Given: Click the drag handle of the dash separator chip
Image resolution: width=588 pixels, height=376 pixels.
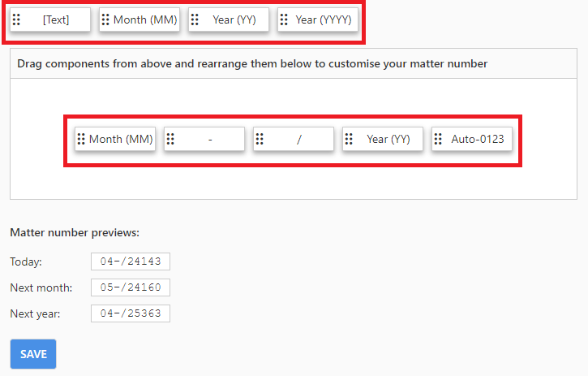Looking at the screenshot, I should [x=170, y=139].
